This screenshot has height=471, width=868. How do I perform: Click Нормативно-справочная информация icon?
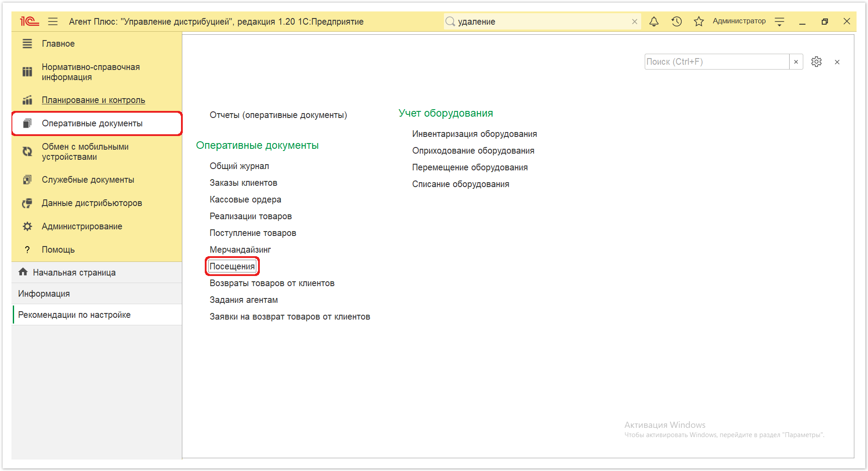pos(27,72)
